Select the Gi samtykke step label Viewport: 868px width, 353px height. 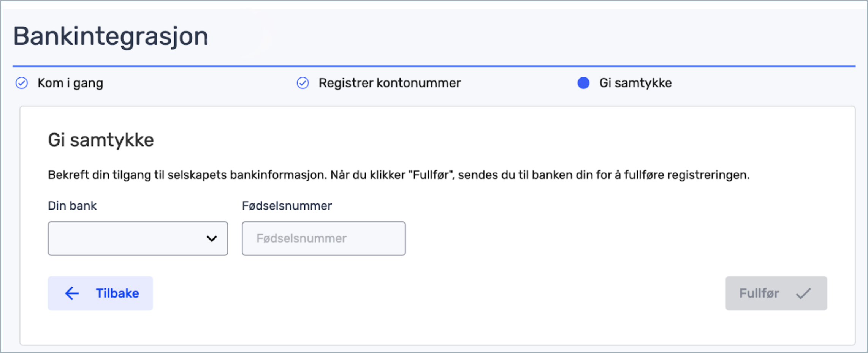[635, 83]
